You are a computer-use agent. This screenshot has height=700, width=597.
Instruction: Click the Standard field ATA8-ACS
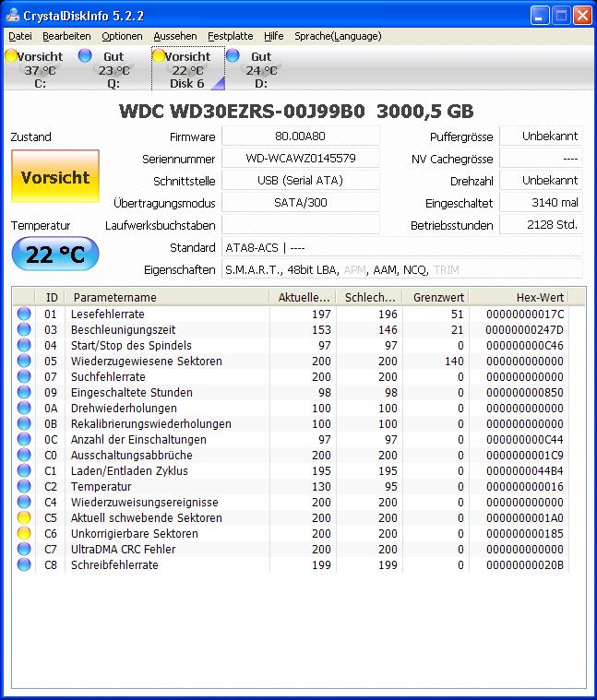(x=402, y=247)
